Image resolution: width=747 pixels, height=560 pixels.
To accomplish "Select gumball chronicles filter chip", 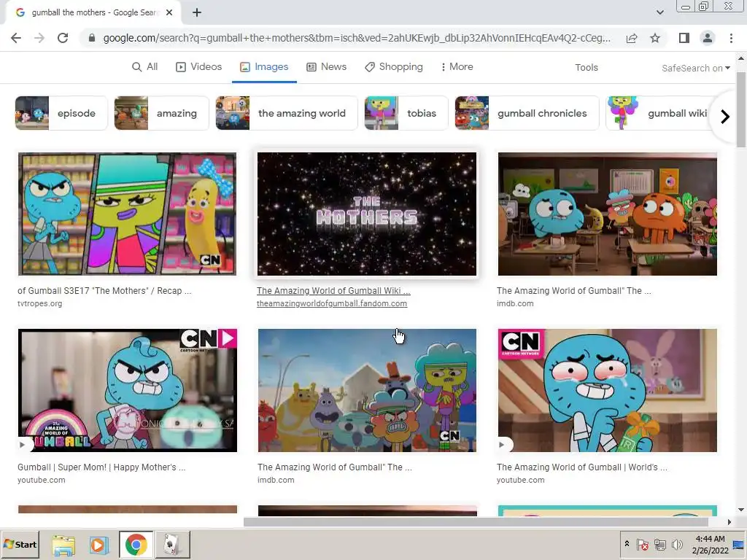I will coord(527,113).
